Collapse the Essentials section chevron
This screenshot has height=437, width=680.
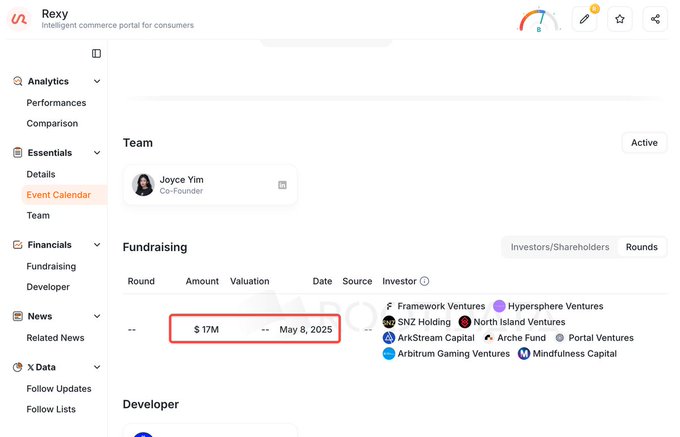(97, 153)
